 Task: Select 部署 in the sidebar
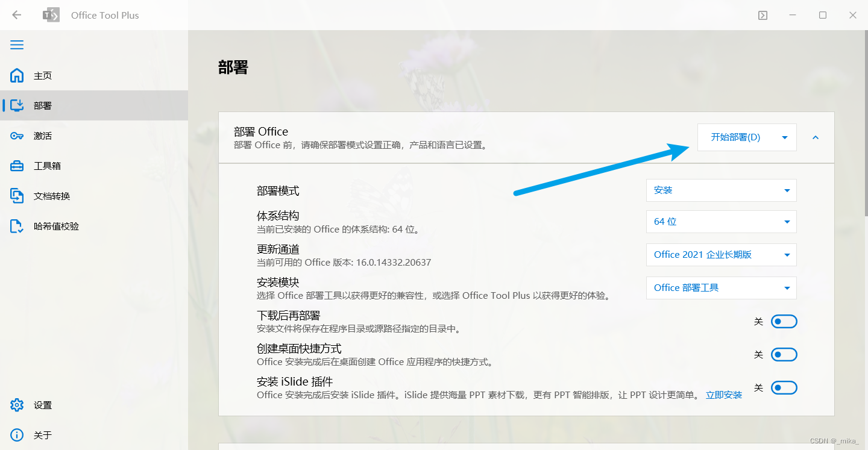coord(94,105)
